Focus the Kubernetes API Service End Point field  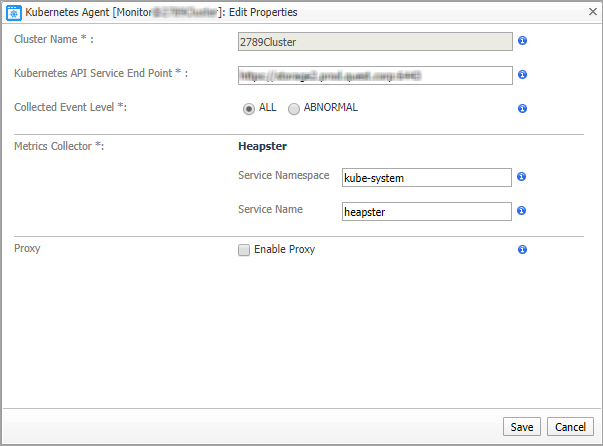[x=375, y=75]
